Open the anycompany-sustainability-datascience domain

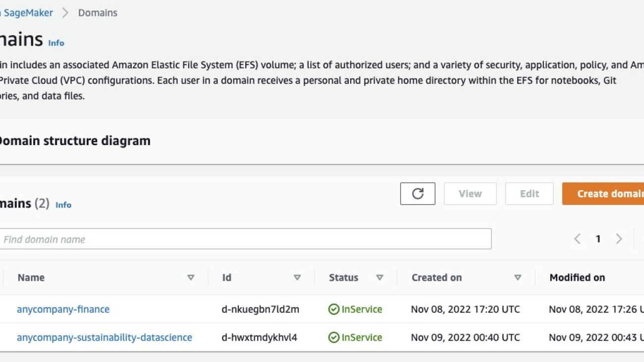pyautogui.click(x=105, y=338)
